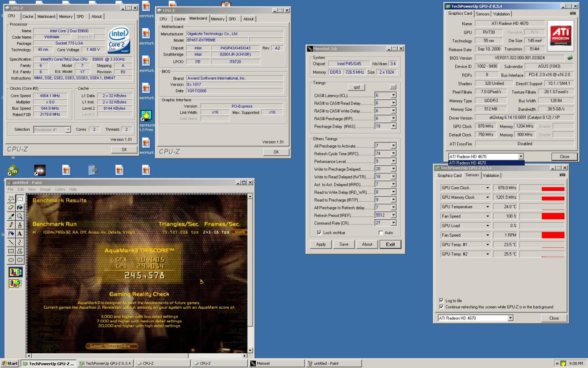The image size is (588, 368).
Task: Click the camera icon in GPU-Z Sensors window
Action: coord(562,175)
